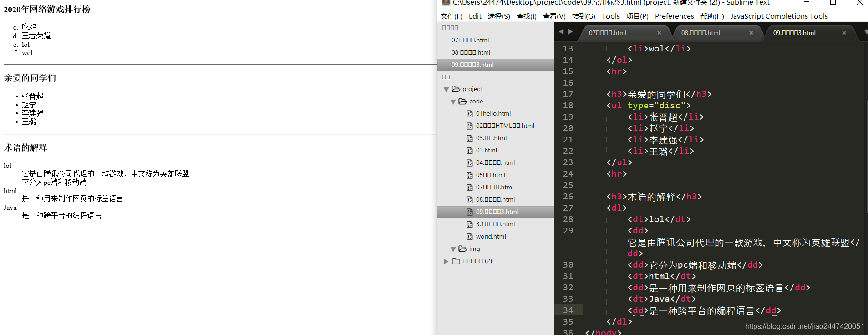
Task: Click file icon beside 01hello.html
Action: pyautogui.click(x=470, y=113)
